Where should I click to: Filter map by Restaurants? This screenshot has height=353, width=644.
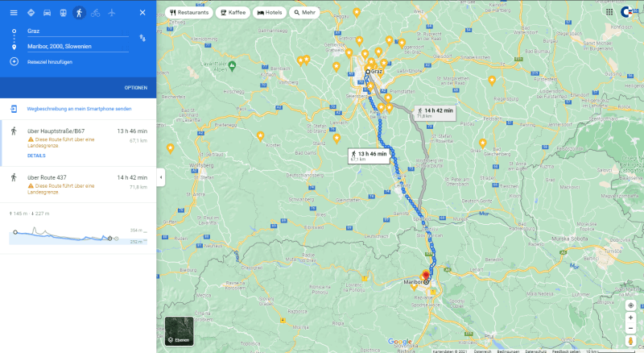(191, 13)
